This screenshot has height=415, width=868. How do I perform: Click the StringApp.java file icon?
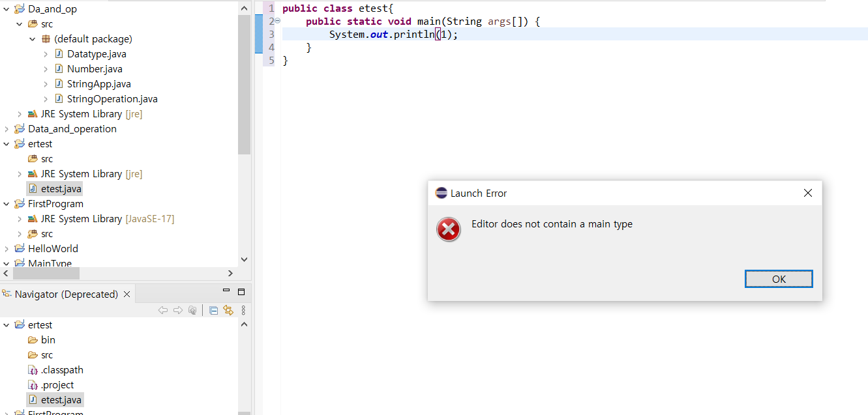click(x=59, y=84)
